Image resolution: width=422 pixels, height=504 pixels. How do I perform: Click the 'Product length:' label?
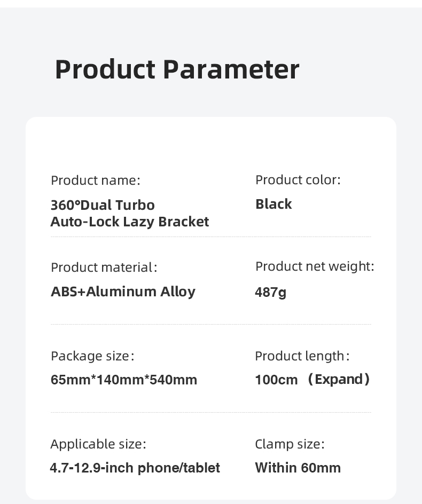coord(302,356)
